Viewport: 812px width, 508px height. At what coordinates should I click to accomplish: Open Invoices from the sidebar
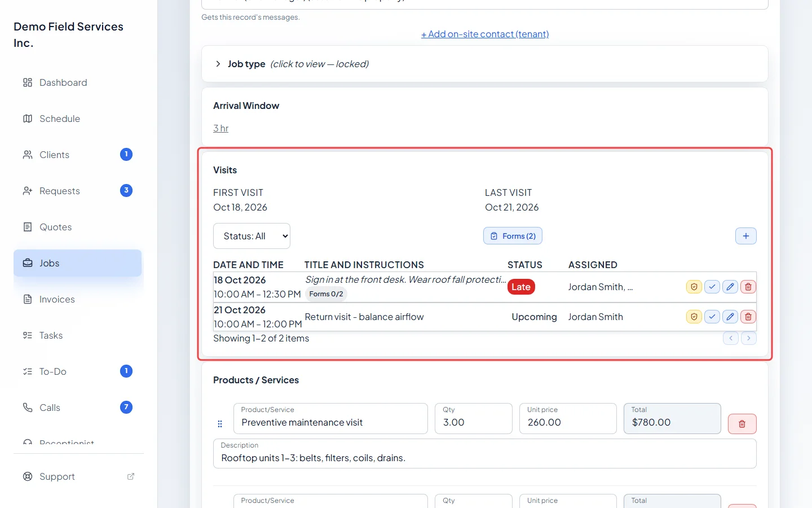[78, 299]
